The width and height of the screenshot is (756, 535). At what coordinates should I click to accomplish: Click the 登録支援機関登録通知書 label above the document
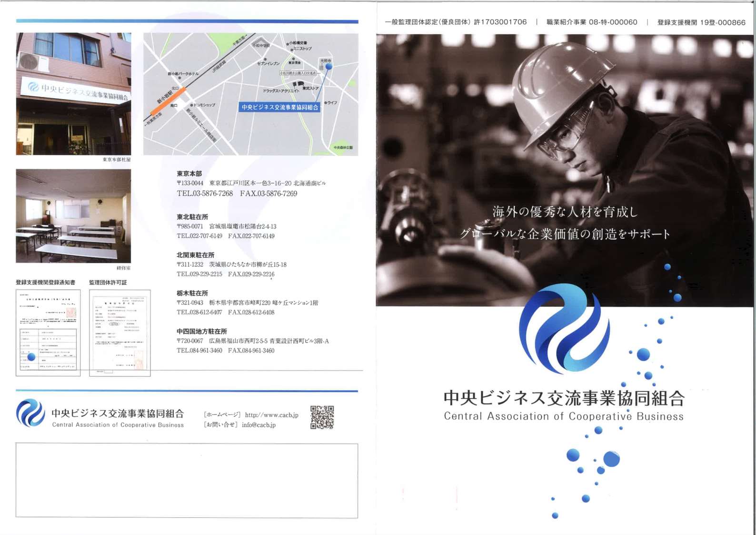pyautogui.click(x=45, y=283)
